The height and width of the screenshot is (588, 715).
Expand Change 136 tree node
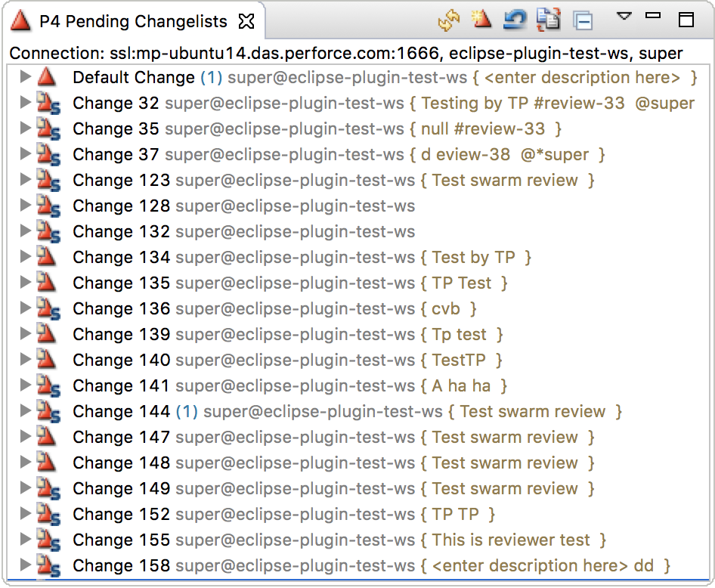click(25, 308)
